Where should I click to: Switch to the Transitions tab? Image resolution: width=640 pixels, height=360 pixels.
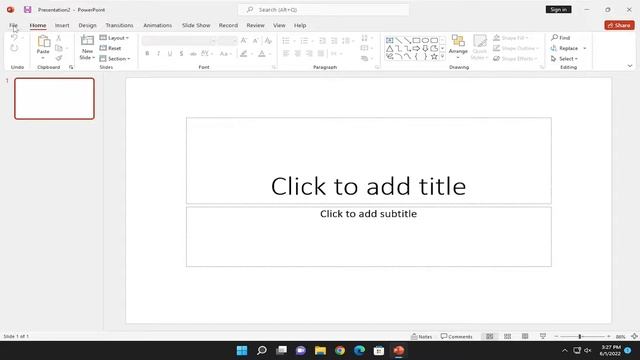click(x=119, y=25)
